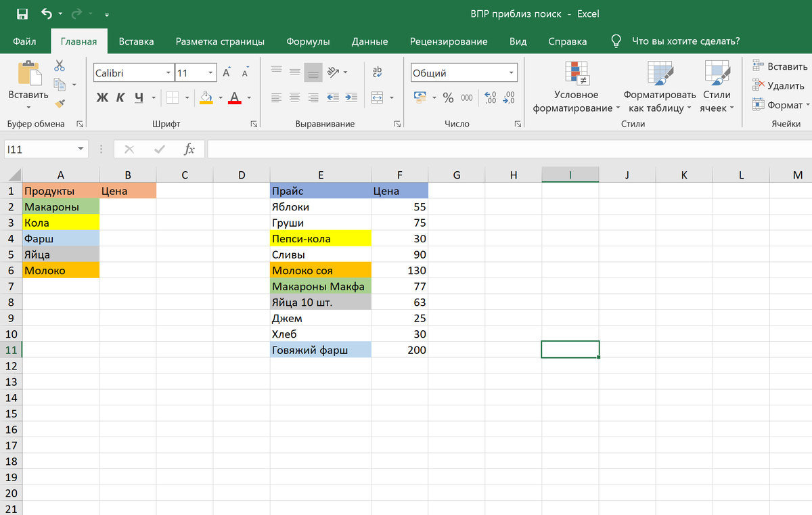This screenshot has width=812, height=515.
Task: Apply percent style format
Action: pyautogui.click(x=448, y=97)
